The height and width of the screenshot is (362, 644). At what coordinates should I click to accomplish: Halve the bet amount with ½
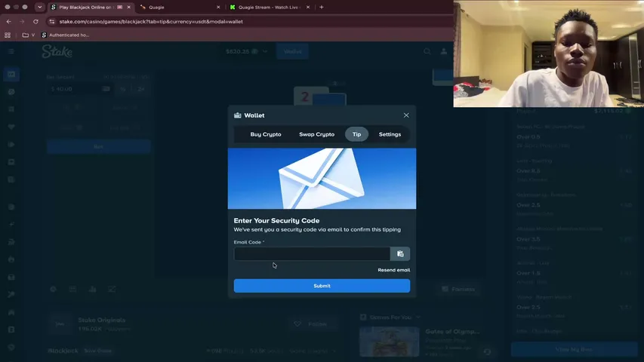click(123, 89)
